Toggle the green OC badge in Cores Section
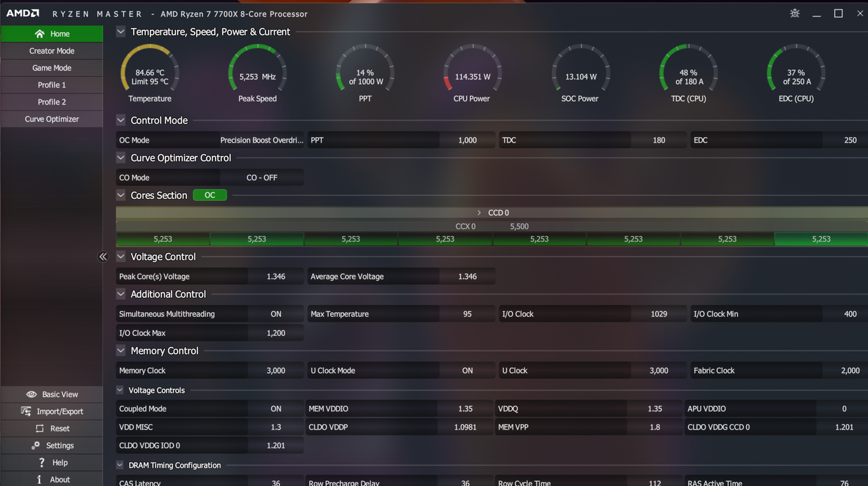The width and height of the screenshot is (868, 486). pos(210,195)
